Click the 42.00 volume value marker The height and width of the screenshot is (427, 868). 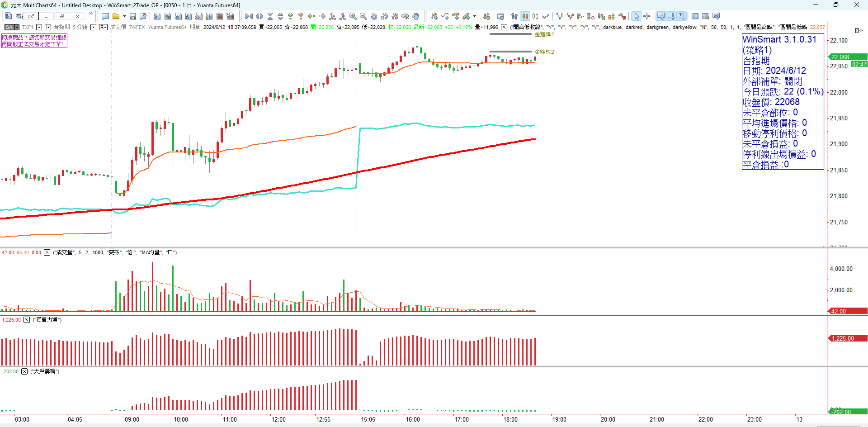(x=847, y=311)
